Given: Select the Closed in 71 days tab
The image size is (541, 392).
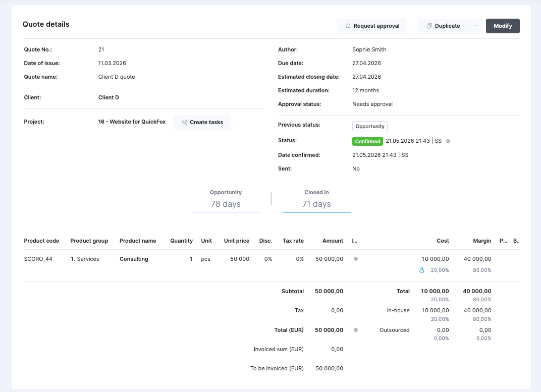Looking at the screenshot, I should 316,200.
